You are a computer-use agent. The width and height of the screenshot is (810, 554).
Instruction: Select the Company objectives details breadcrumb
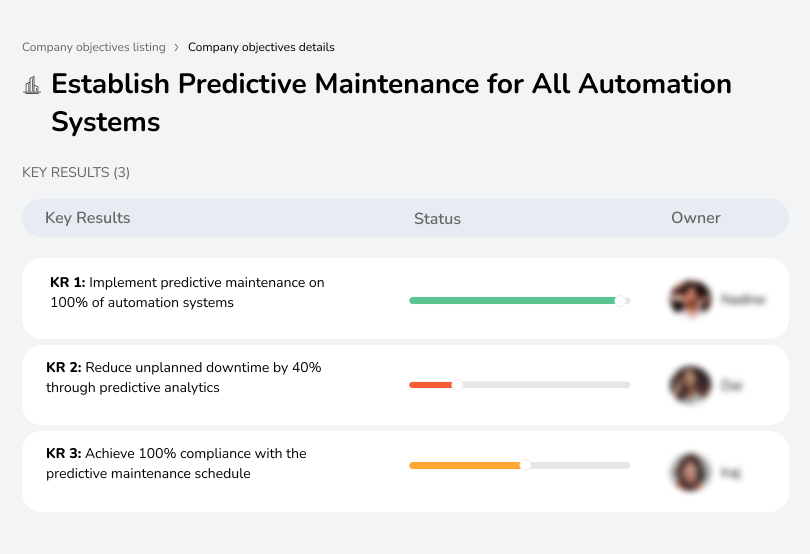click(261, 47)
